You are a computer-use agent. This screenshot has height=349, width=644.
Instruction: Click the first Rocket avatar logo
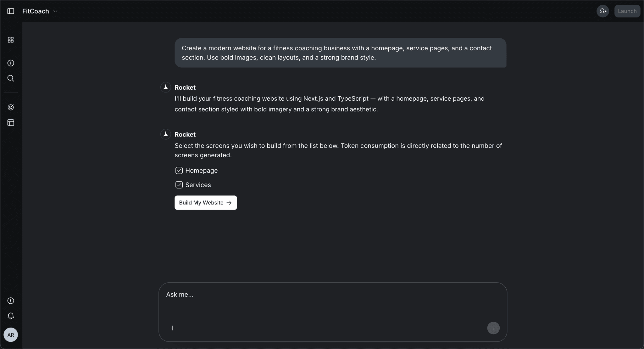click(x=166, y=87)
